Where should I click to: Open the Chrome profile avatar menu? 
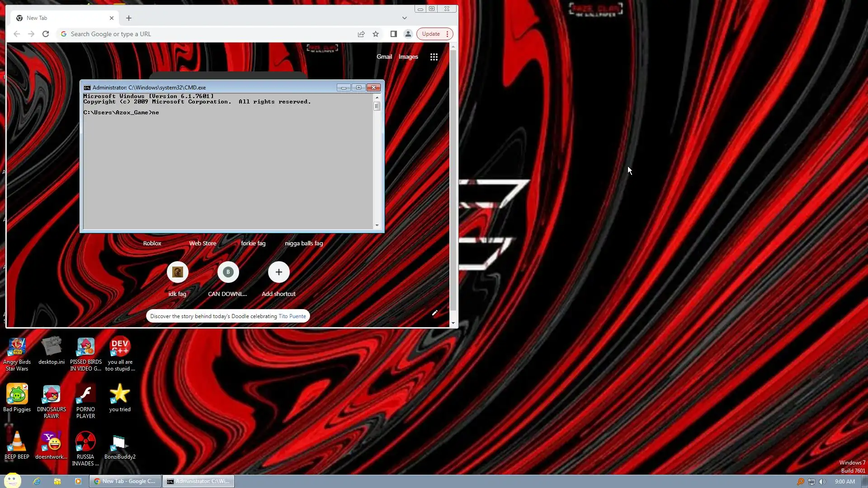pos(408,34)
